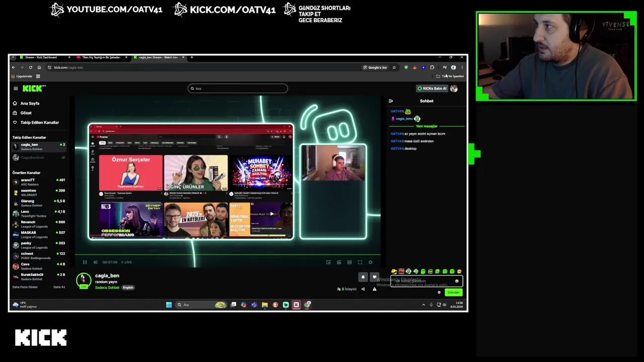Toggle picture-in-picture on the player
This screenshot has height=362, width=644.
pyautogui.click(x=328, y=262)
